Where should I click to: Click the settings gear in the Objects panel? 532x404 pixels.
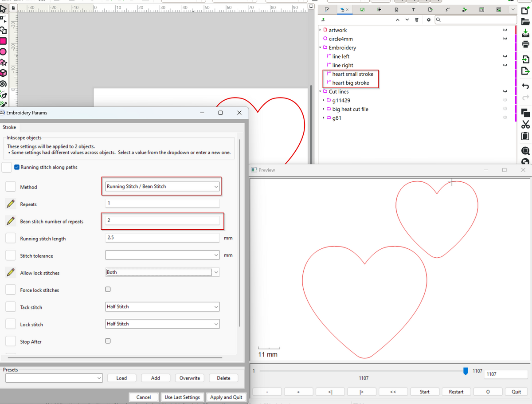pyautogui.click(x=428, y=20)
